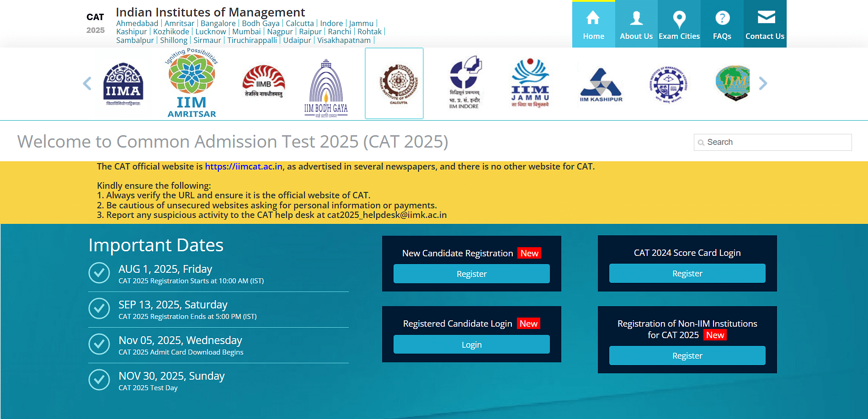Viewport: 868px width, 419px height.
Task: Select the text 'CAT 2025 Test Day'
Action: pyautogui.click(x=148, y=387)
